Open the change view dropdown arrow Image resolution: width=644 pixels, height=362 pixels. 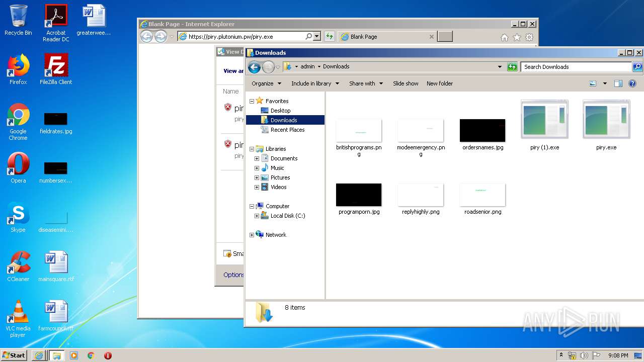click(605, 83)
